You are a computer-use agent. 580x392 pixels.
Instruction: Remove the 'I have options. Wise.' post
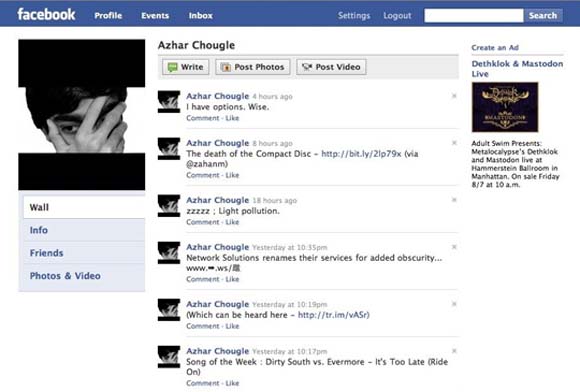pyautogui.click(x=454, y=96)
